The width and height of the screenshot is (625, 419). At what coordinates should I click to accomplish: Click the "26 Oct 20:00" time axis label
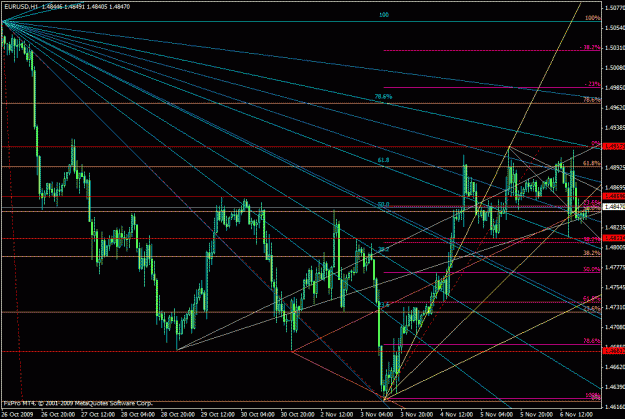click(x=58, y=414)
